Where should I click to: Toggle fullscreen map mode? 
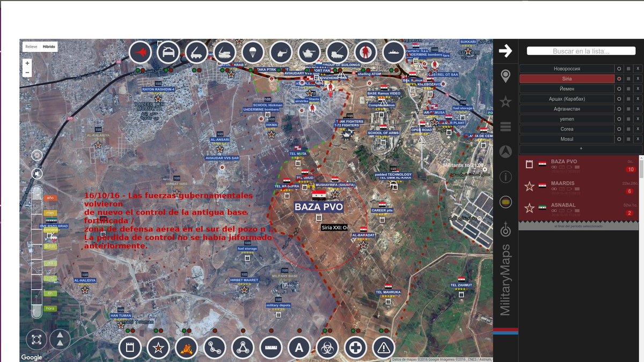36,339
